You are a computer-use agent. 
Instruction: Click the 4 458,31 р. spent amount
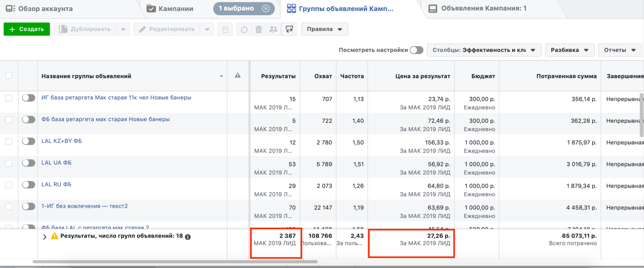pyautogui.click(x=582, y=208)
